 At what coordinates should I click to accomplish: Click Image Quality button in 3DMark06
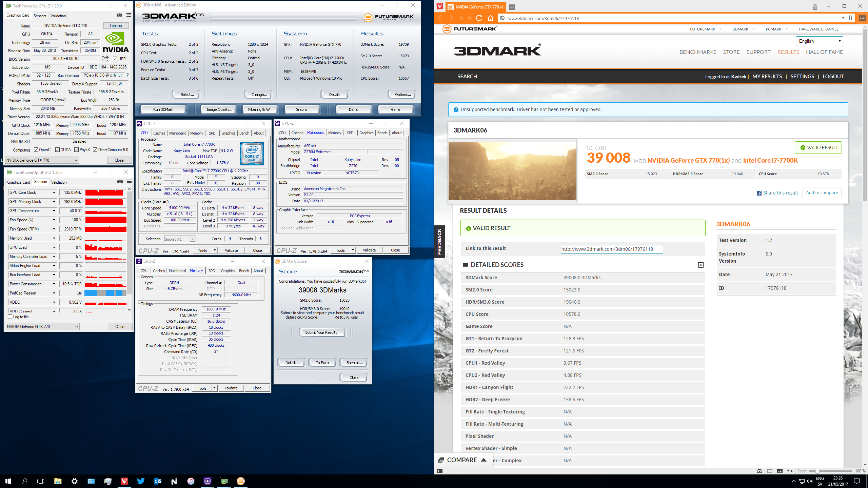(x=219, y=109)
